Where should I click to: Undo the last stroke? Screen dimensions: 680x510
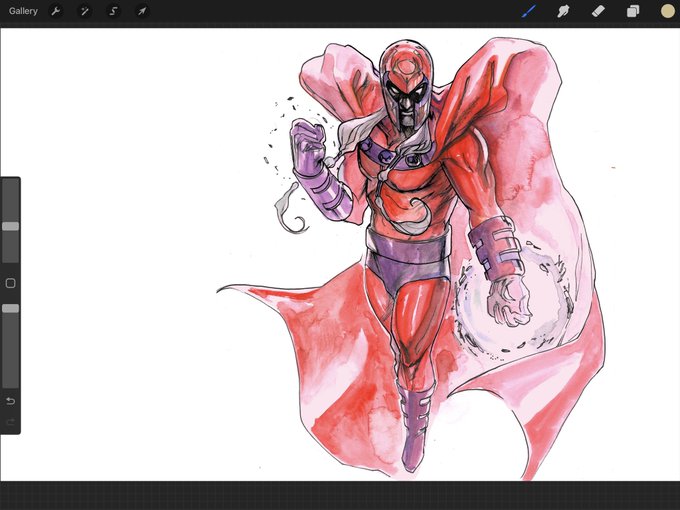(x=10, y=401)
